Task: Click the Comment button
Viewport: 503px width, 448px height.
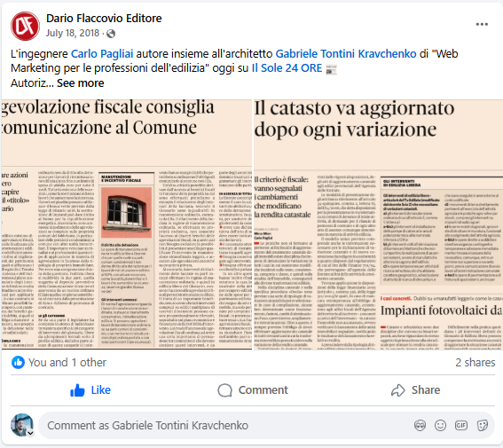Action: click(x=253, y=390)
